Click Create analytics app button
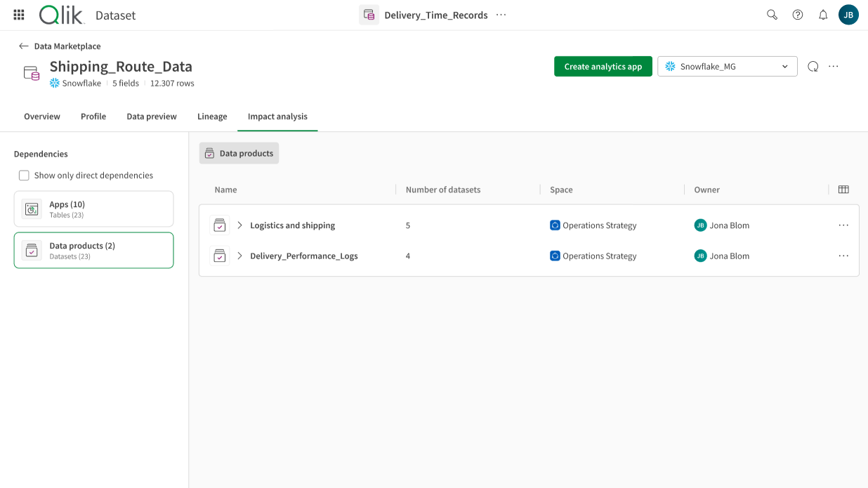The width and height of the screenshot is (868, 488). pos(603,67)
